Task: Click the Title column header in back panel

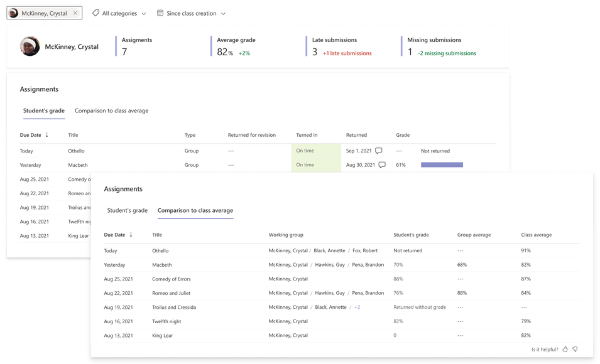Action: click(73, 135)
